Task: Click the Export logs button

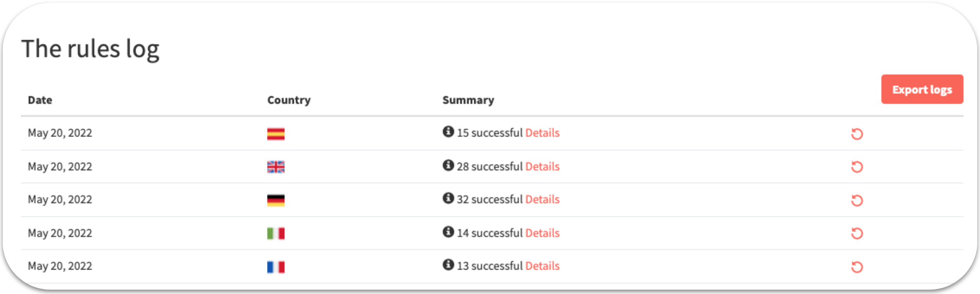Action: (922, 89)
